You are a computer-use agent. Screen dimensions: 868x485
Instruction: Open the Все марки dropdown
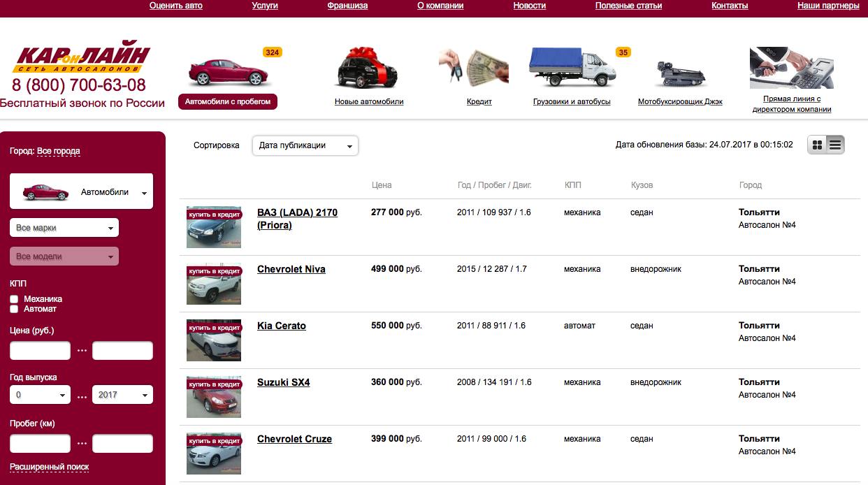[x=64, y=228]
